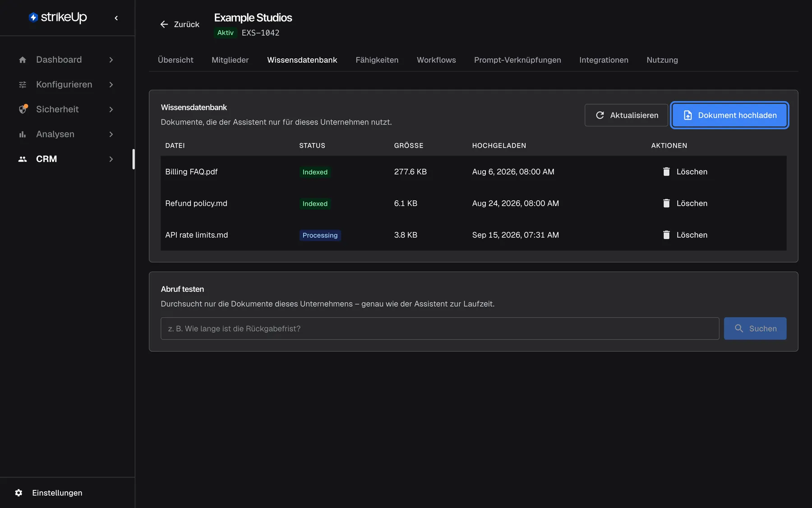Go to the Fähigkeiten tab
The width and height of the screenshot is (812, 508).
pos(377,60)
